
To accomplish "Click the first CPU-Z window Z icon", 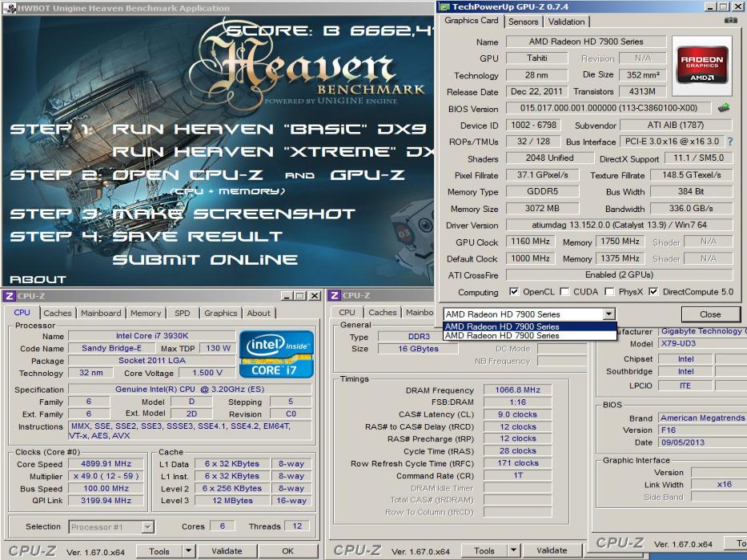I will 9,296.
